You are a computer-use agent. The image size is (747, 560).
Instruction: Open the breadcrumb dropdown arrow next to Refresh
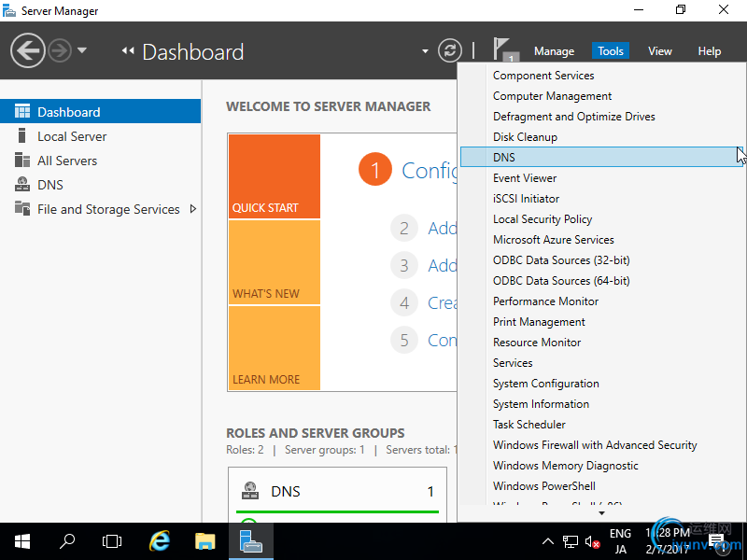click(425, 51)
